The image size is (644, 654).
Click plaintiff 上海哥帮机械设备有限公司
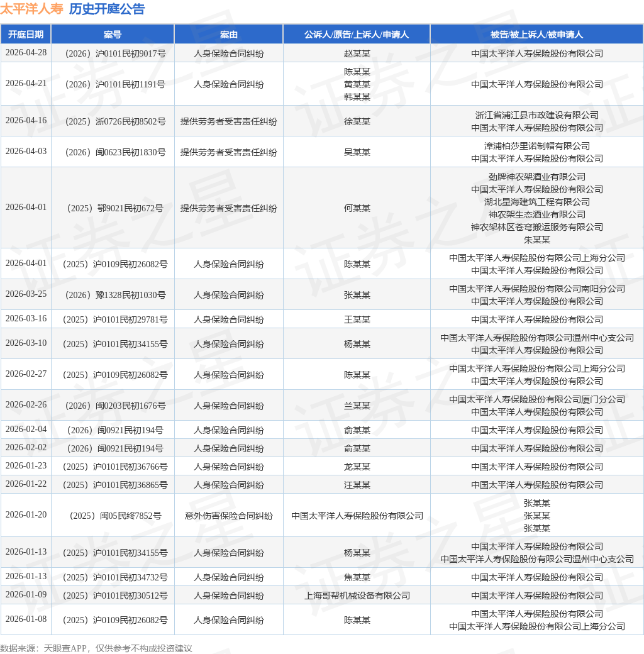(x=357, y=596)
